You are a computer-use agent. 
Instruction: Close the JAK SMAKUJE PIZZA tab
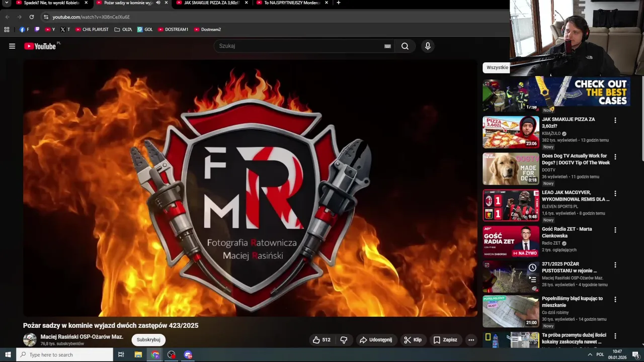246,3
